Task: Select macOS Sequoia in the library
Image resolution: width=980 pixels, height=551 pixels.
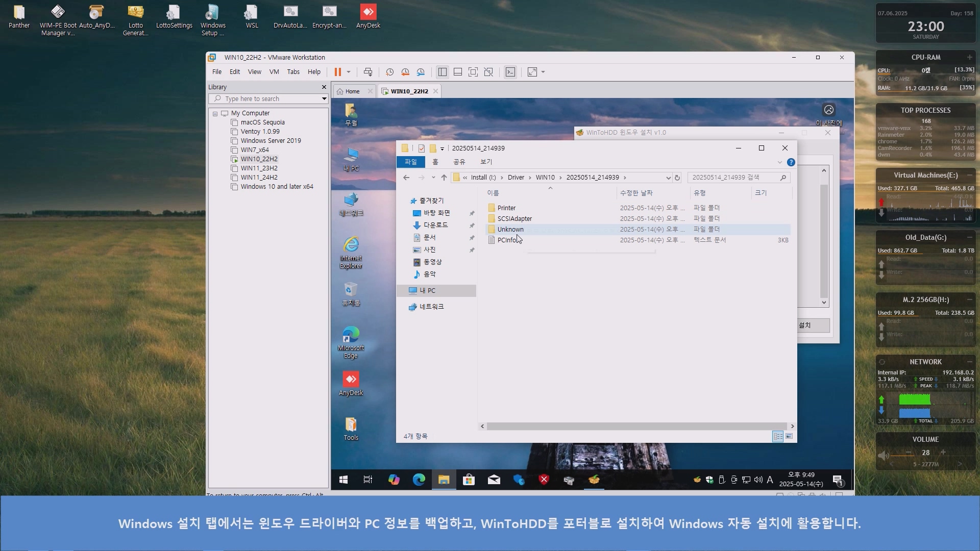Action: [262, 122]
